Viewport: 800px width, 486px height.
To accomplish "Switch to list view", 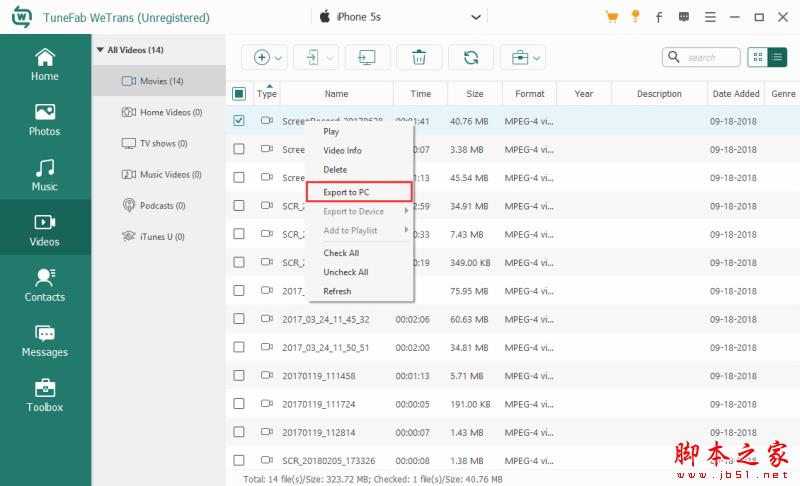I will 777,57.
